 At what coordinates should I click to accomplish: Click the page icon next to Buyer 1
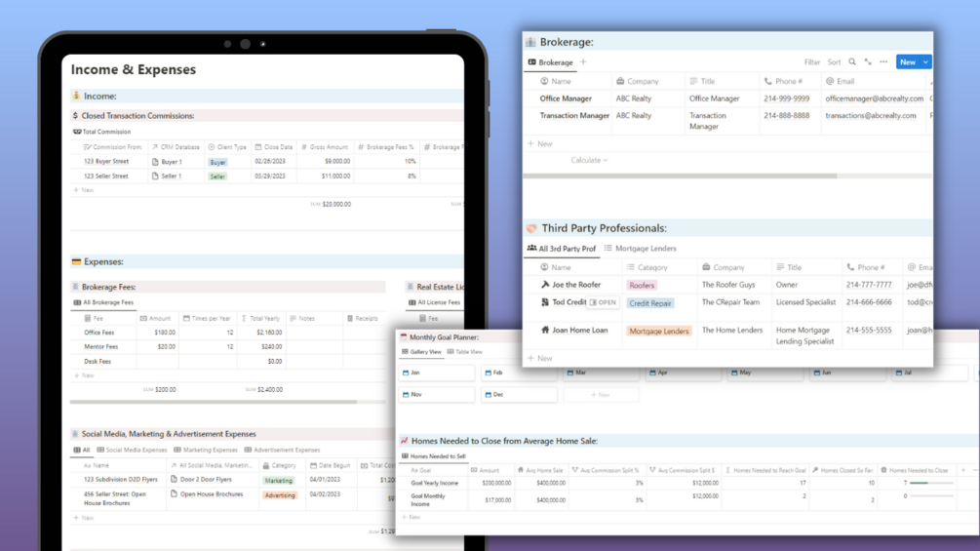click(x=155, y=161)
